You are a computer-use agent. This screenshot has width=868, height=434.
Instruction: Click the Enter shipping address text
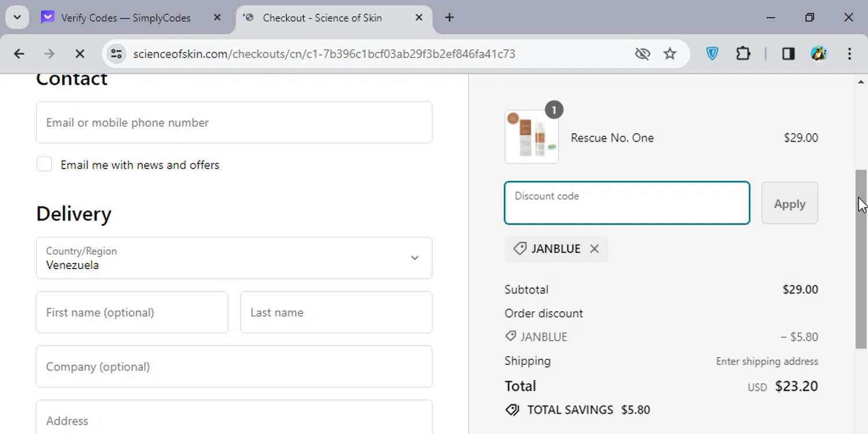coord(767,361)
